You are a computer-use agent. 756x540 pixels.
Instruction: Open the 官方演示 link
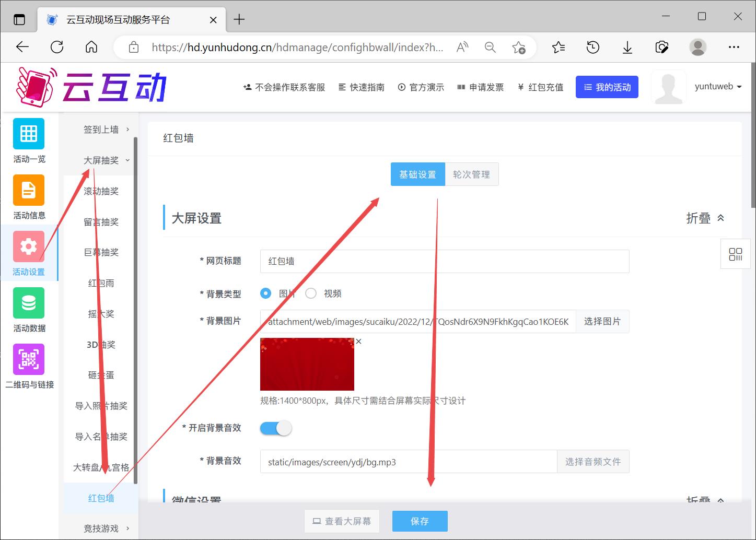tap(421, 87)
